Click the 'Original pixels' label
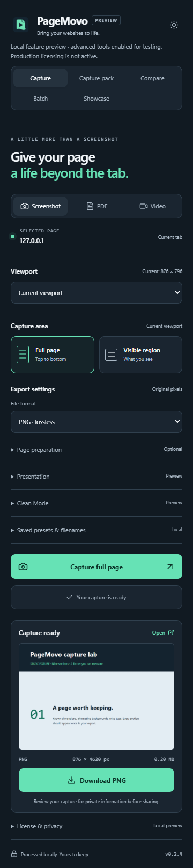The width and height of the screenshot is (193, 868). tap(167, 389)
